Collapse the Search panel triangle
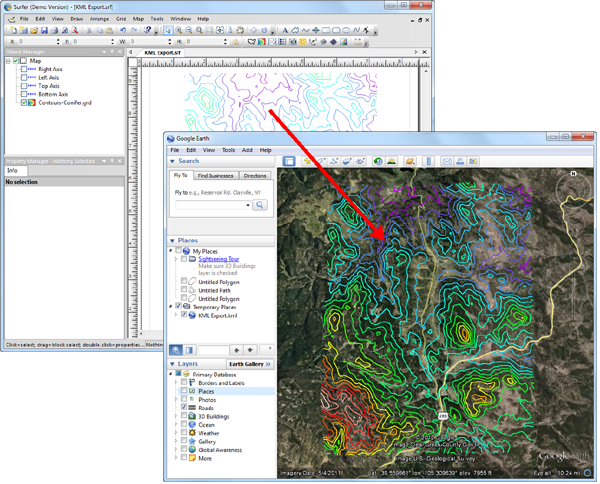The image size is (600, 484). coord(172,161)
